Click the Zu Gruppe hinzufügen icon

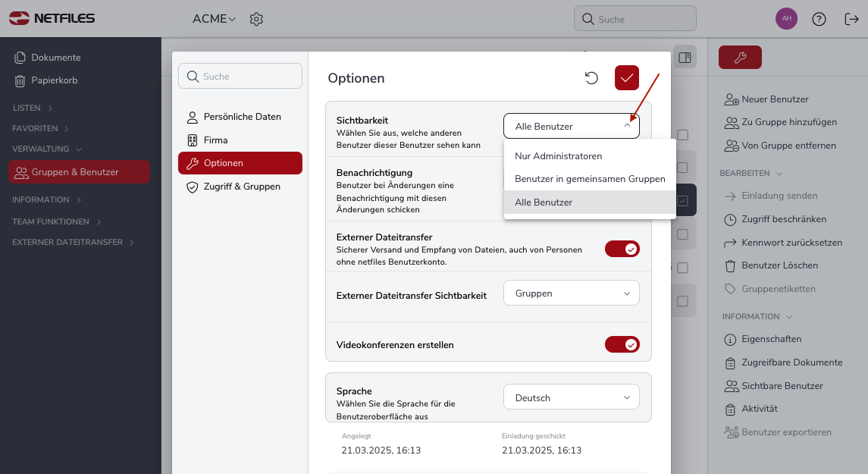(x=732, y=123)
